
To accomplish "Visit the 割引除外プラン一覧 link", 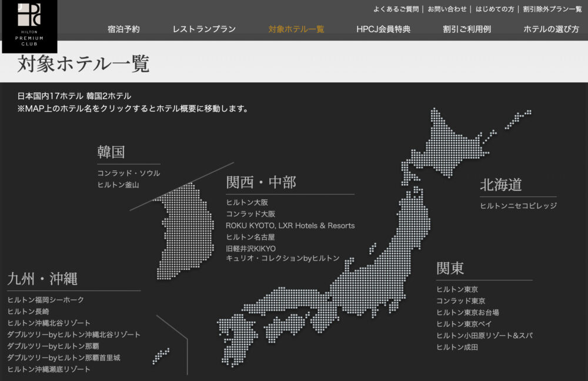I will click(x=552, y=9).
